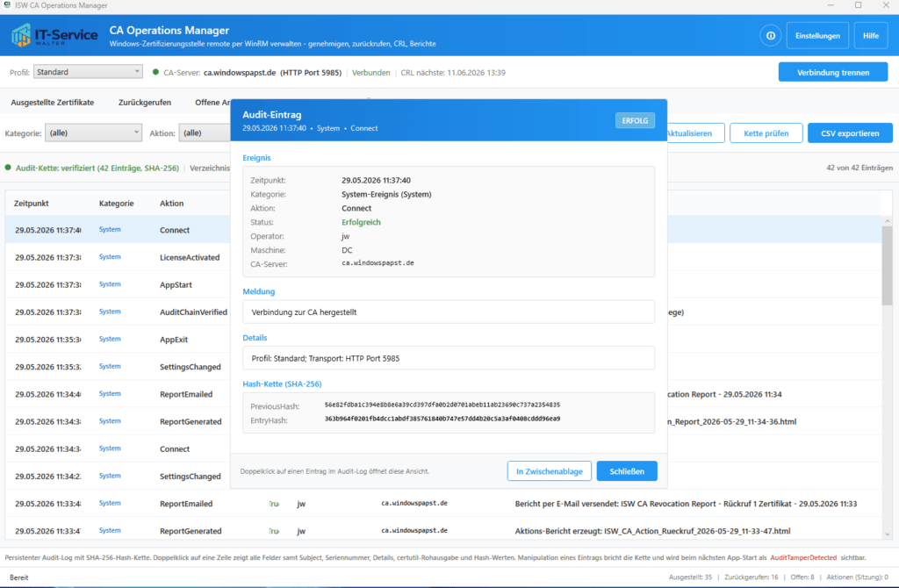Screen dimensions: 899x588
Task: Click the green Verbunden status
Action: coord(371,73)
